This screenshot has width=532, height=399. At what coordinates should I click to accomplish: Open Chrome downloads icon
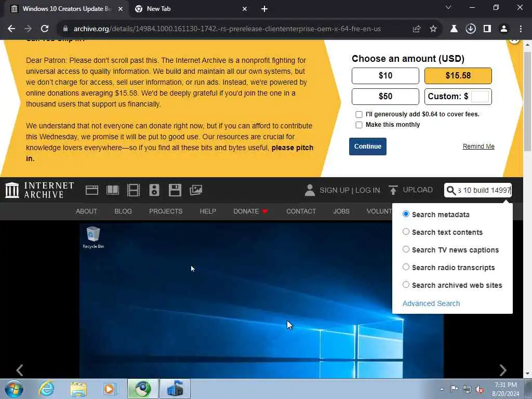[470, 29]
